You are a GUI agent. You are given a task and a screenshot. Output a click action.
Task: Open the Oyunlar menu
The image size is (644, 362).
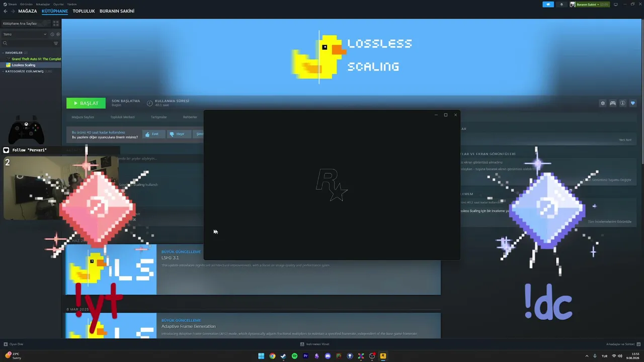[x=58, y=4]
